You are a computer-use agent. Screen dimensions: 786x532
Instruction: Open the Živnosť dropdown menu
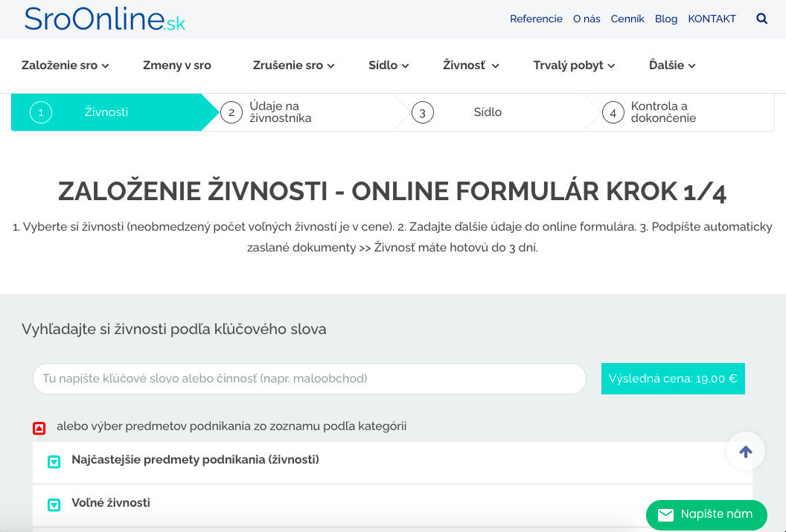pyautogui.click(x=470, y=65)
